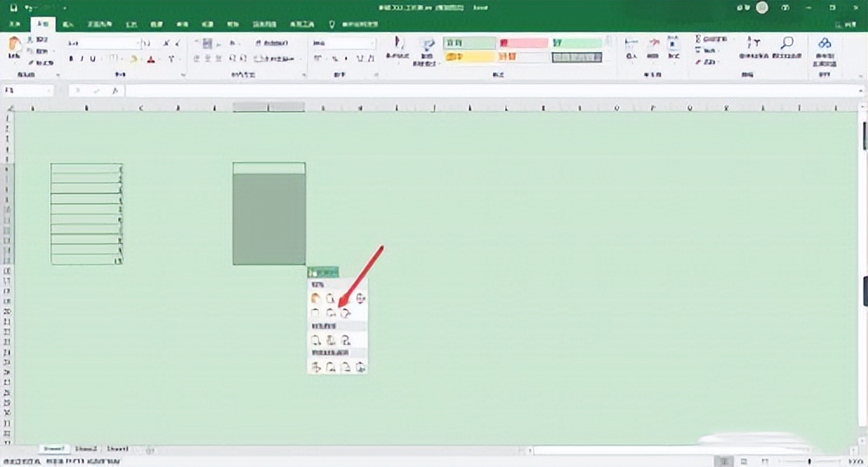Click the Copy icon in Clipboard group
The width and height of the screenshot is (868, 467).
click(x=30, y=51)
